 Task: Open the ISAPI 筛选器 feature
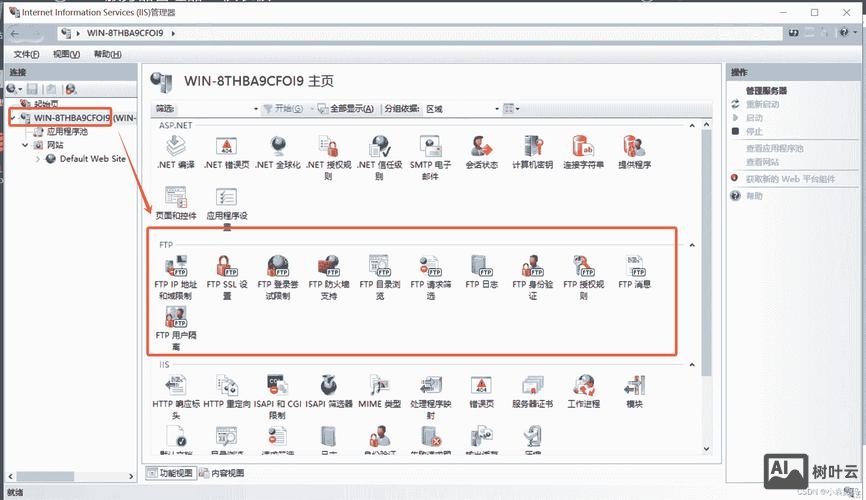[x=329, y=391]
